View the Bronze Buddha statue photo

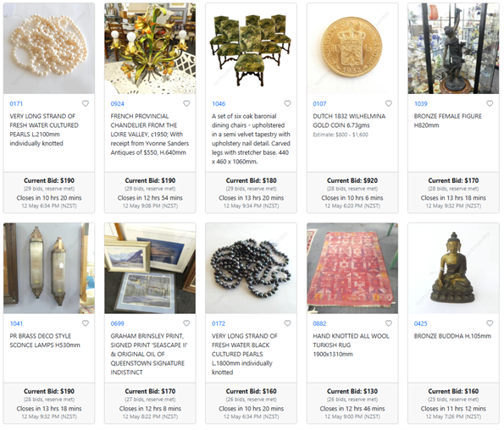point(453,268)
